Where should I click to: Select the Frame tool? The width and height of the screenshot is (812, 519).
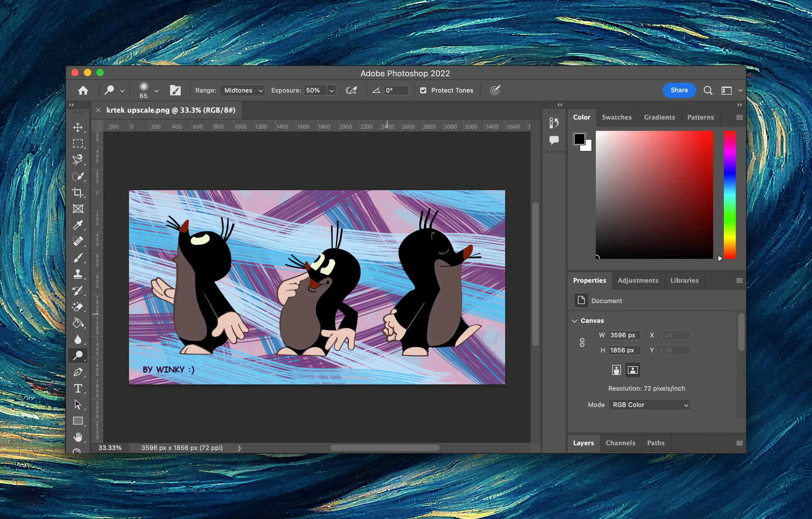78,209
